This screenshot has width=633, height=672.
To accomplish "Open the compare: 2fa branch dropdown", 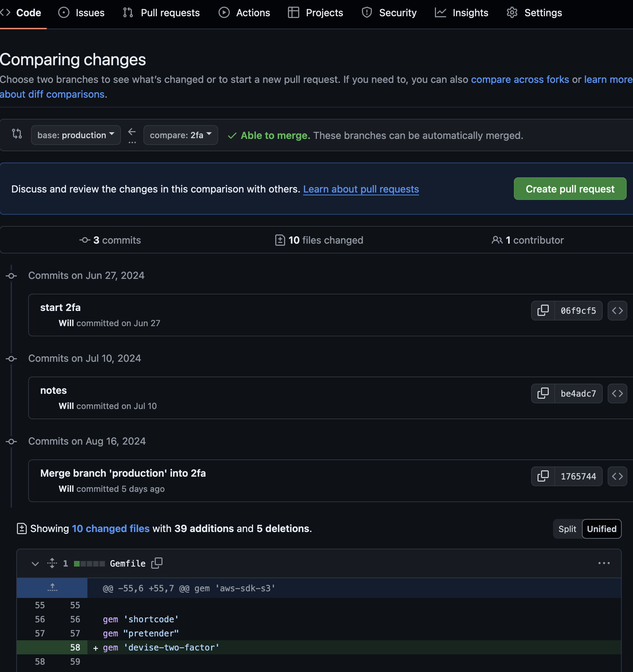I will 180,135.
